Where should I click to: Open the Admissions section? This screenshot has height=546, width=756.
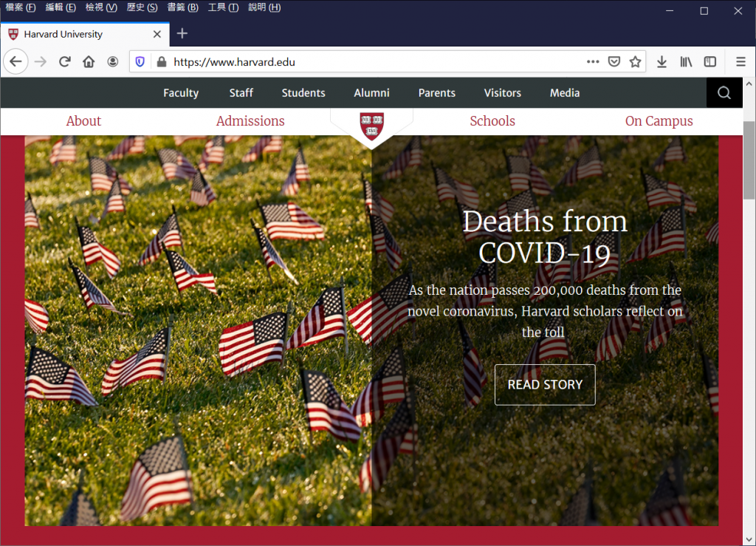[x=250, y=121]
